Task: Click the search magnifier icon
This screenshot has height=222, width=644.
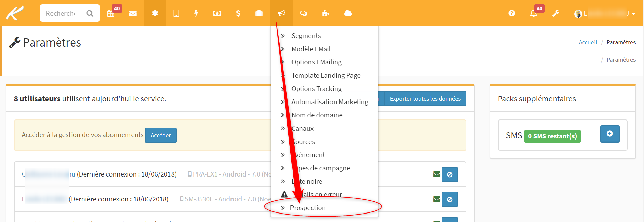Action: click(90, 13)
